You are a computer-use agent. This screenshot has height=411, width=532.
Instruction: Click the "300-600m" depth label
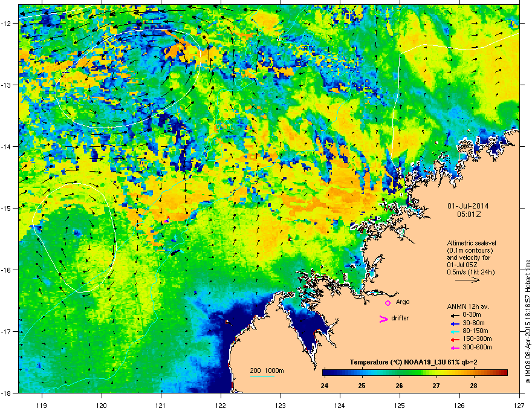tap(477, 347)
